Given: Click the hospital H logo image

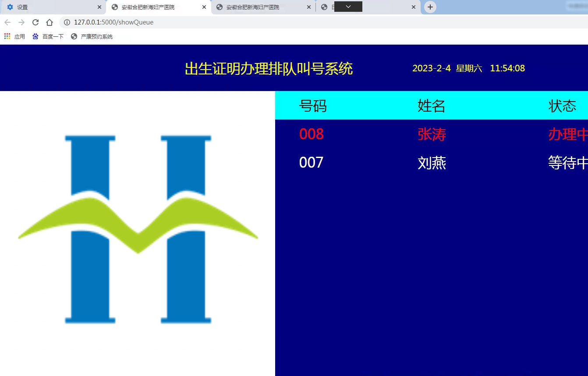Looking at the screenshot, I should point(138,229).
